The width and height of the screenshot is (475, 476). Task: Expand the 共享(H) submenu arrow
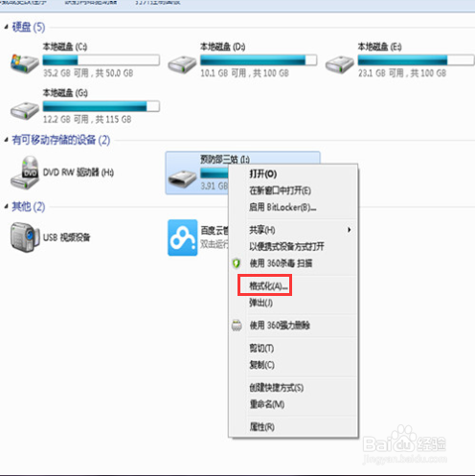tap(350, 230)
